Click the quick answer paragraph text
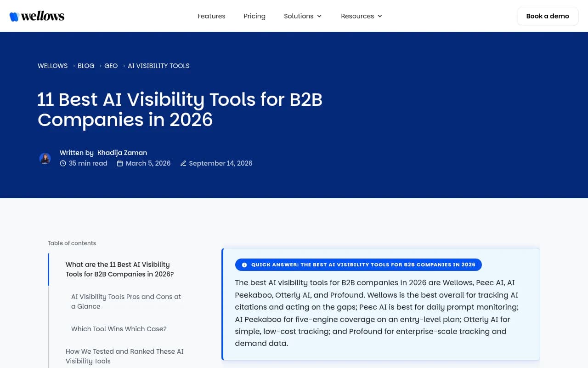The height and width of the screenshot is (368, 588). pos(377,313)
